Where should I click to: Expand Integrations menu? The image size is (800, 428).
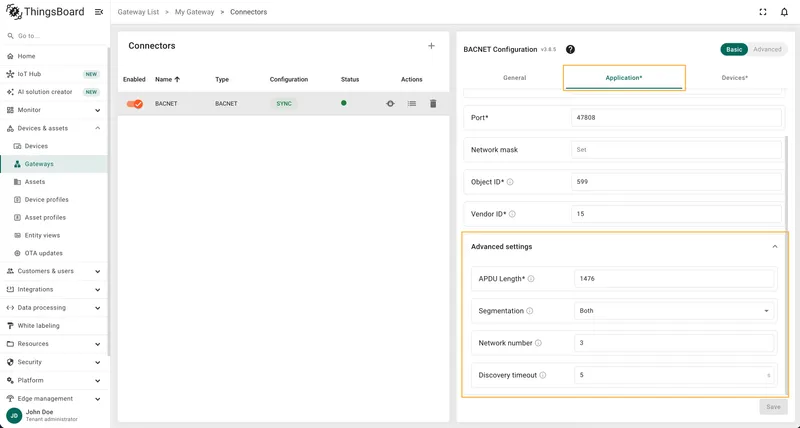(x=54, y=289)
